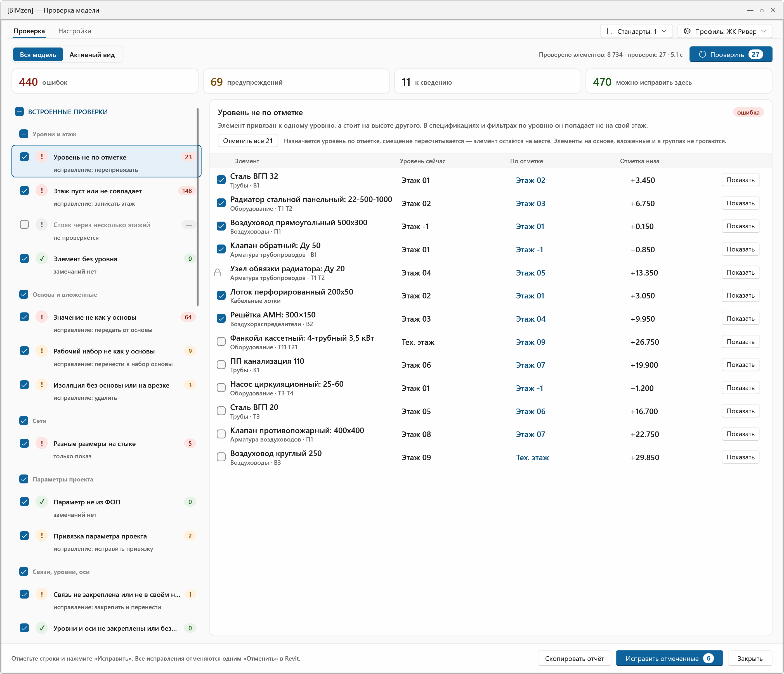Click 'Показать' for 'Клапан противопожарный: 400x400'
This screenshot has width=784, height=674.
740,434
